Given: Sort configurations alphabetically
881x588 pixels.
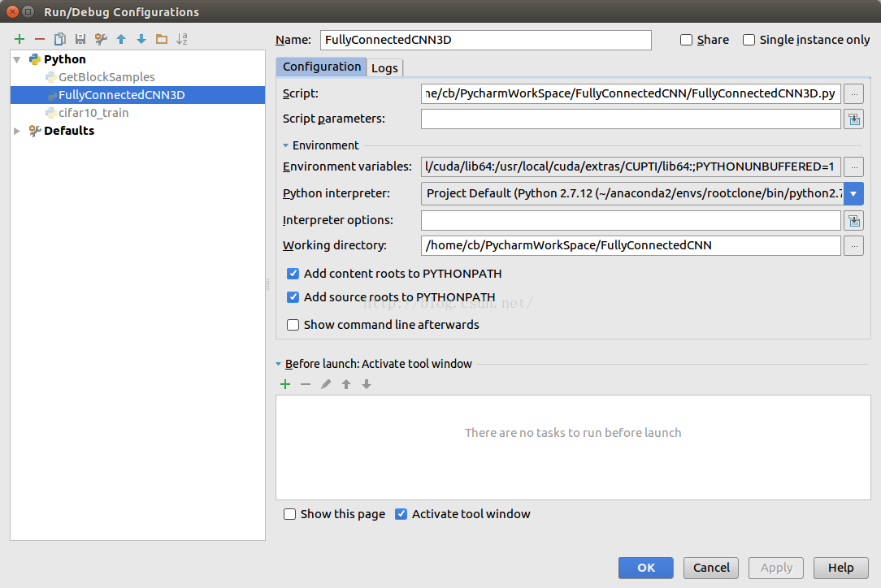Looking at the screenshot, I should (182, 39).
